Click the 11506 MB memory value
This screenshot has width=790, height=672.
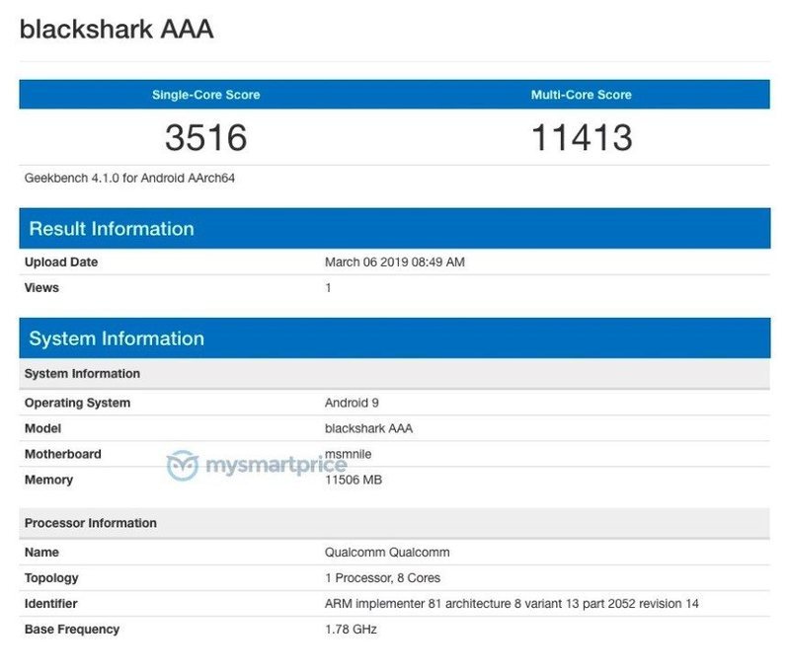pyautogui.click(x=353, y=480)
